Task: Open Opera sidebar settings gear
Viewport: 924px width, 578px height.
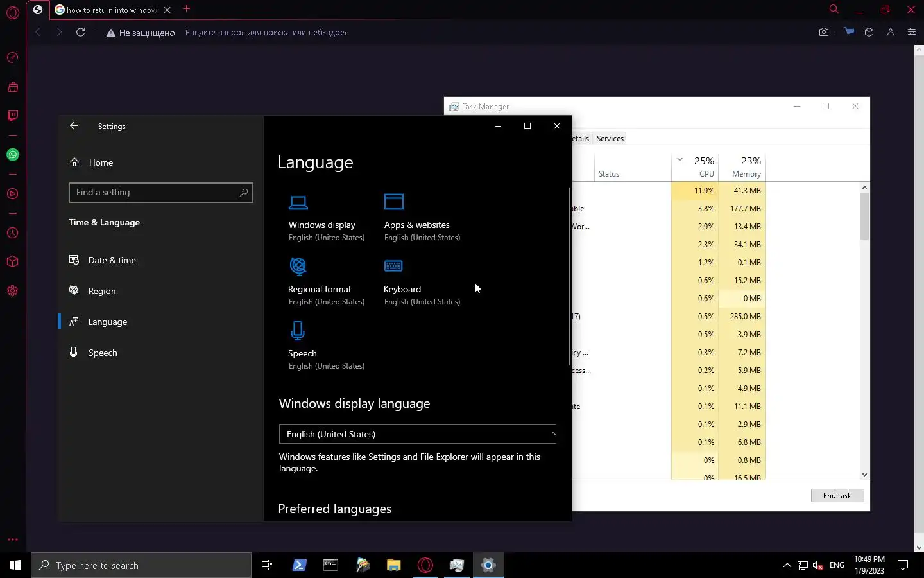Action: coord(13,291)
